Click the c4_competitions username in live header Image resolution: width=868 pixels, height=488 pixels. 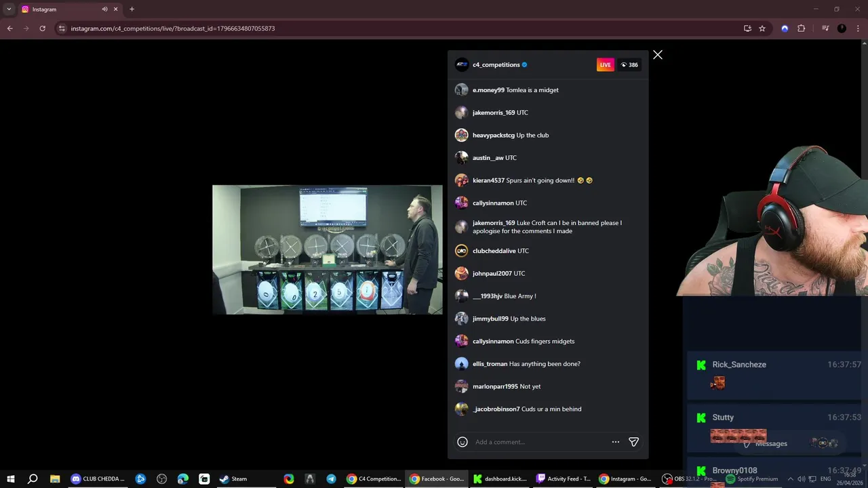click(496, 65)
